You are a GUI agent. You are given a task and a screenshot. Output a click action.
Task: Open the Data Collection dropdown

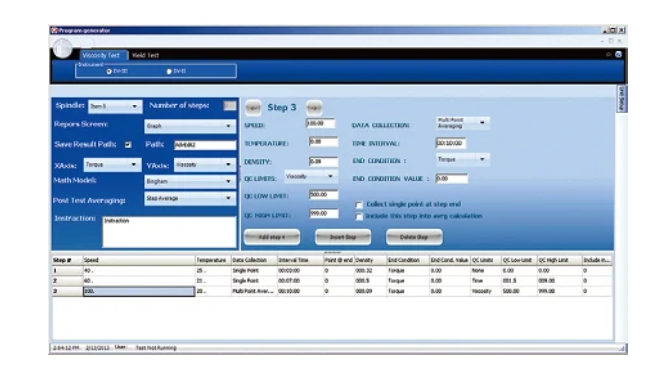pos(462,123)
